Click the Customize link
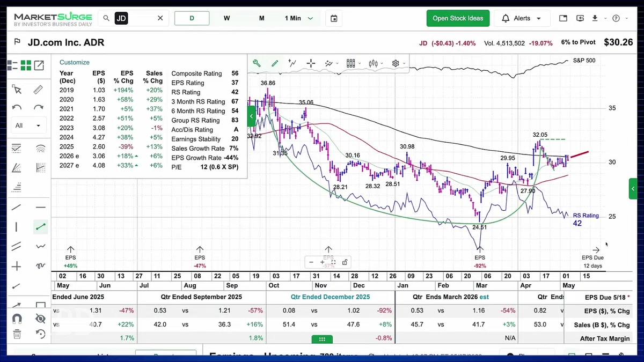The width and height of the screenshot is (644, 362). [x=75, y=62]
